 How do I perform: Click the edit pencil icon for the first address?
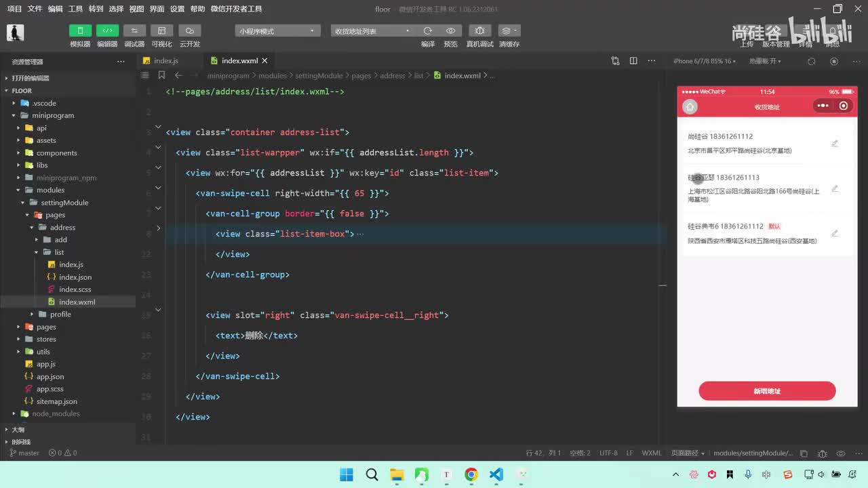[x=835, y=144]
